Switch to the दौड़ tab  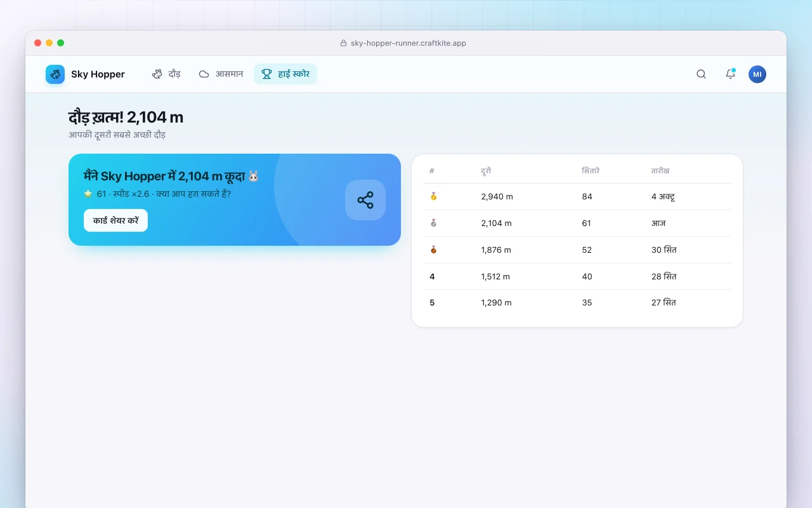click(x=166, y=74)
